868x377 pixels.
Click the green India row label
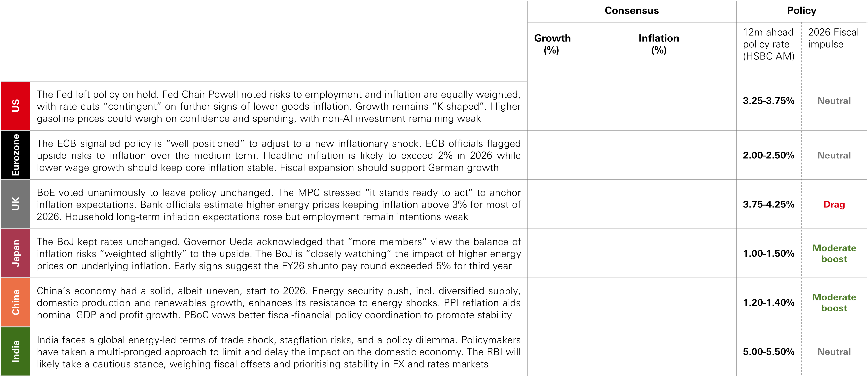(x=16, y=351)
